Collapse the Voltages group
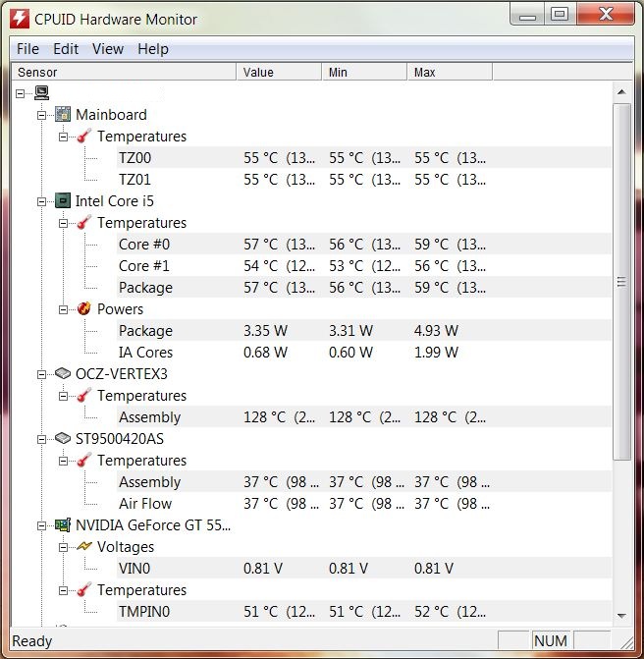644x659 pixels. [63, 547]
